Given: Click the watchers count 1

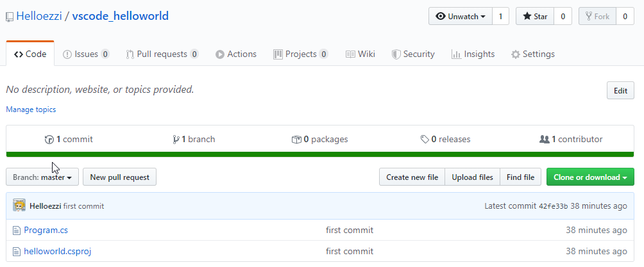Looking at the screenshot, I should point(500,17).
